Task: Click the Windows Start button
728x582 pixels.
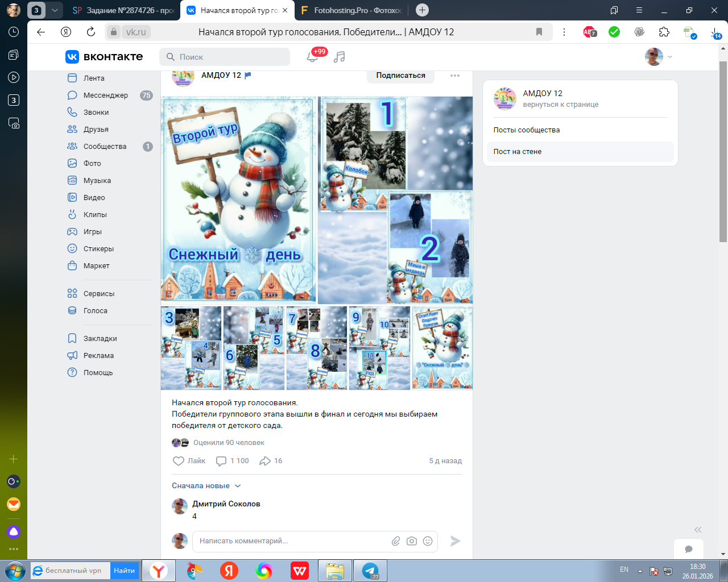Action: pos(15,571)
